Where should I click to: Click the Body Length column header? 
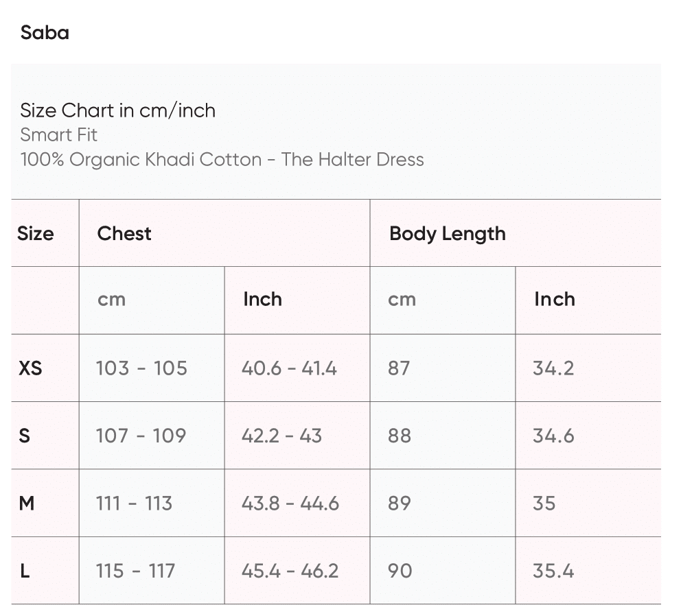pos(447,233)
